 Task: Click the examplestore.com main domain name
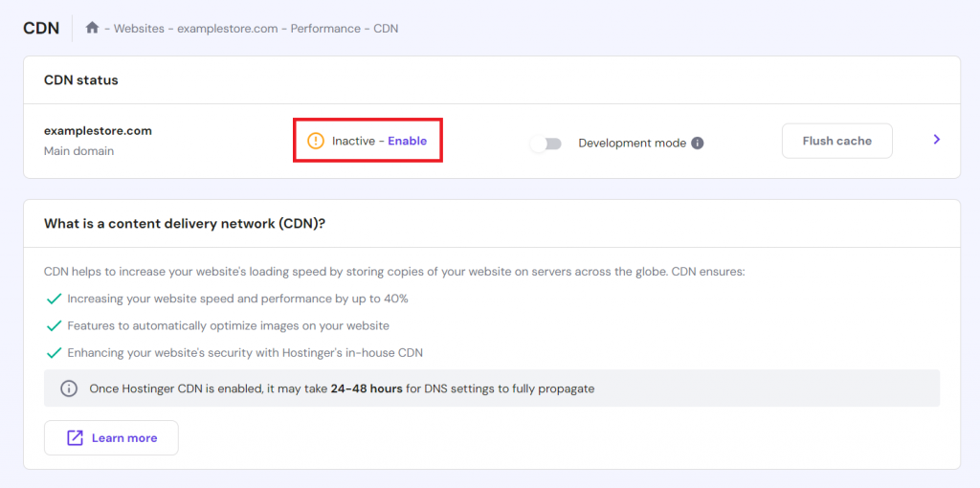pyautogui.click(x=98, y=131)
